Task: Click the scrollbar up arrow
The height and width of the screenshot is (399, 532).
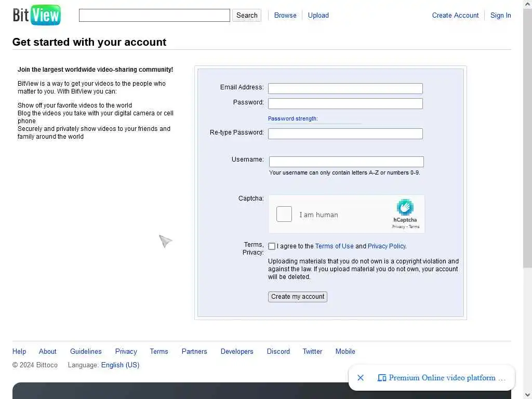Action: click(527, 4)
